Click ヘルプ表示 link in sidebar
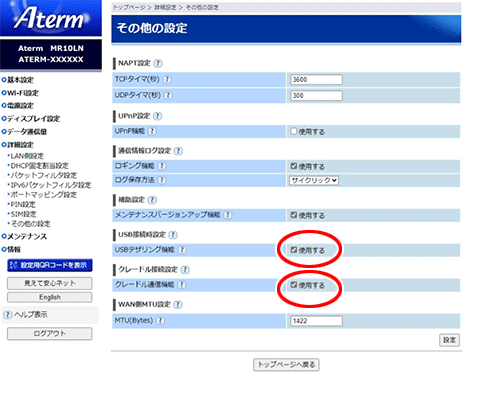This screenshot has height=393, width=500. pos(31,314)
